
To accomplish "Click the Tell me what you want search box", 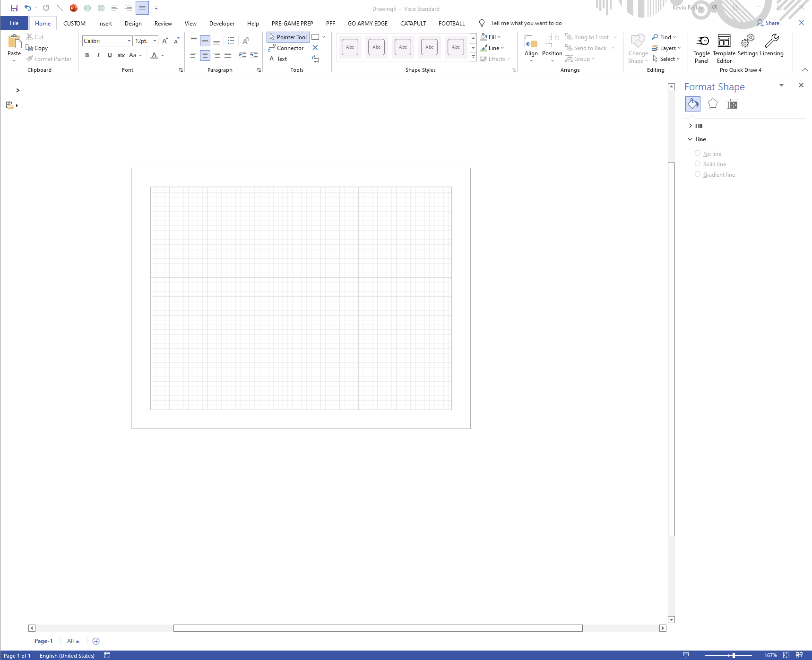I will [x=526, y=23].
